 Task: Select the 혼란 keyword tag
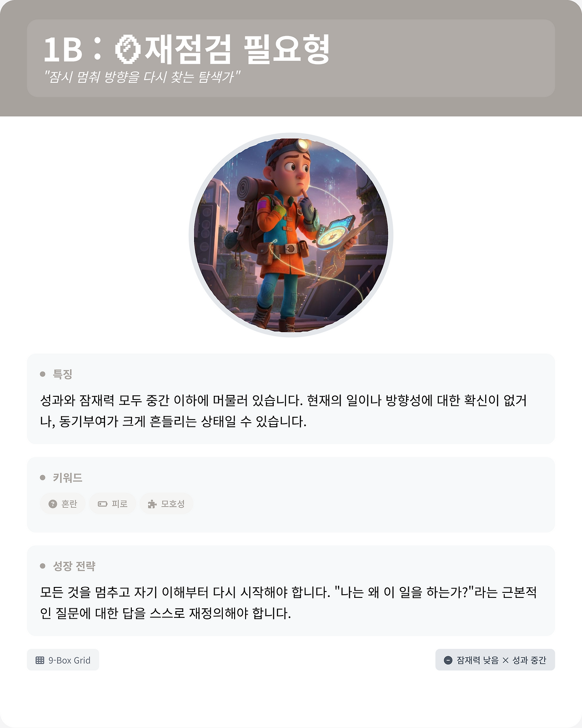[x=63, y=504]
